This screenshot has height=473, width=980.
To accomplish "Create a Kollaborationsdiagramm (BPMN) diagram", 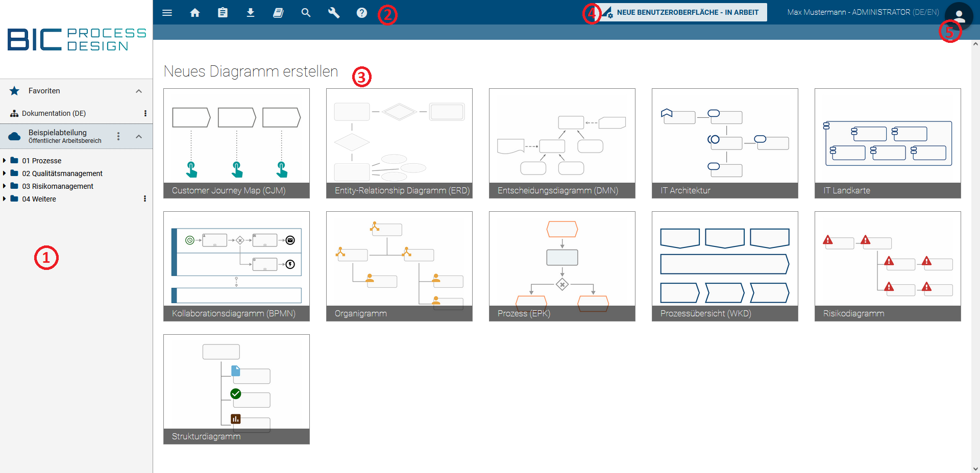I will (x=236, y=266).
